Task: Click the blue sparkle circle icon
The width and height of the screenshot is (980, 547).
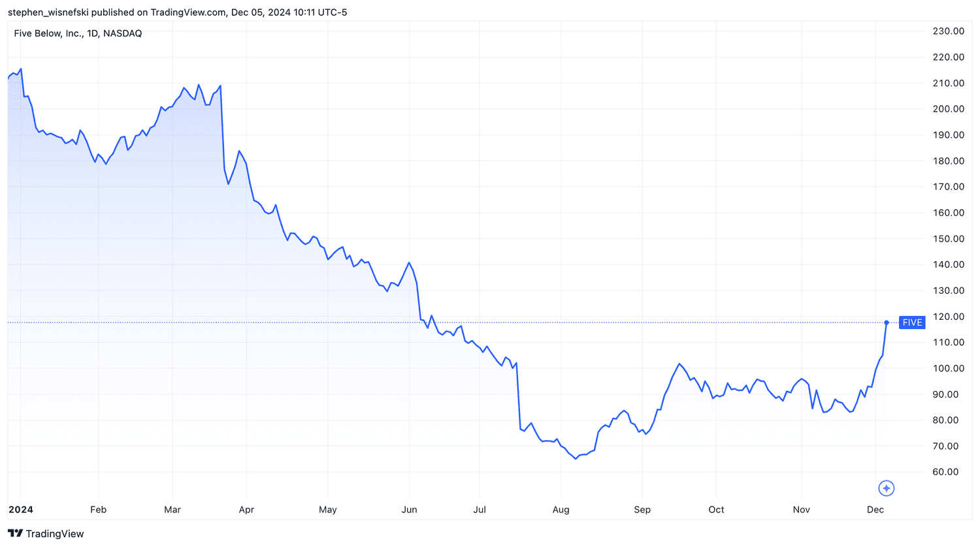Action: coord(886,488)
